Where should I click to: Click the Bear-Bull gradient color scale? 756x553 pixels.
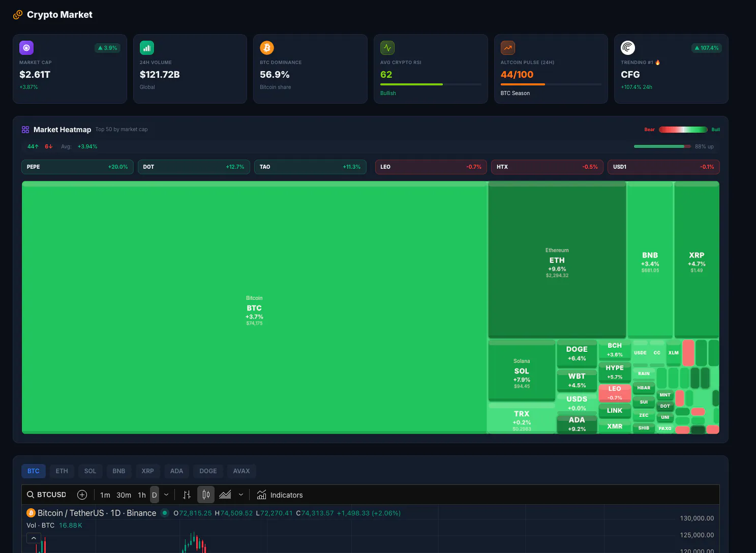(683, 130)
